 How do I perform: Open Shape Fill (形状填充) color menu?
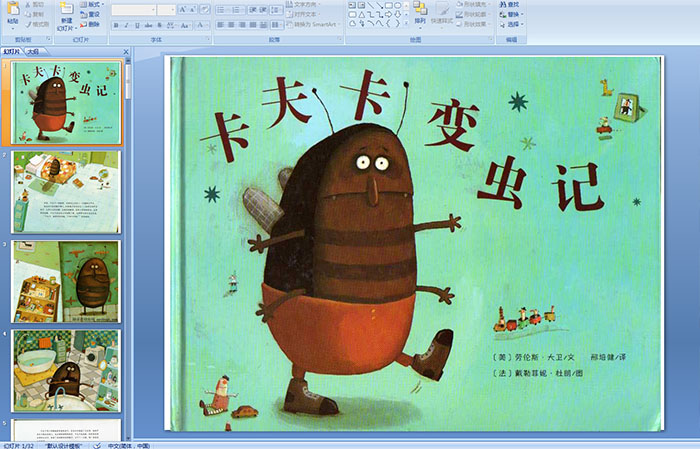[x=473, y=4]
